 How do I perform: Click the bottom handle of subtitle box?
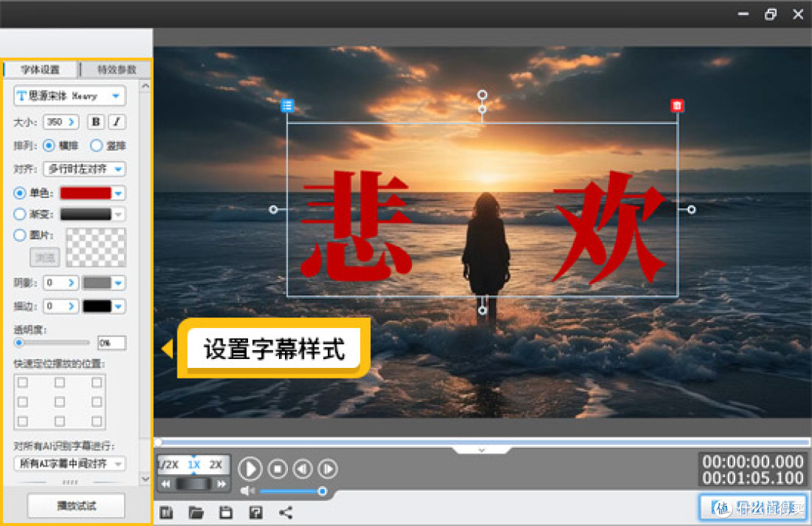pos(482,310)
